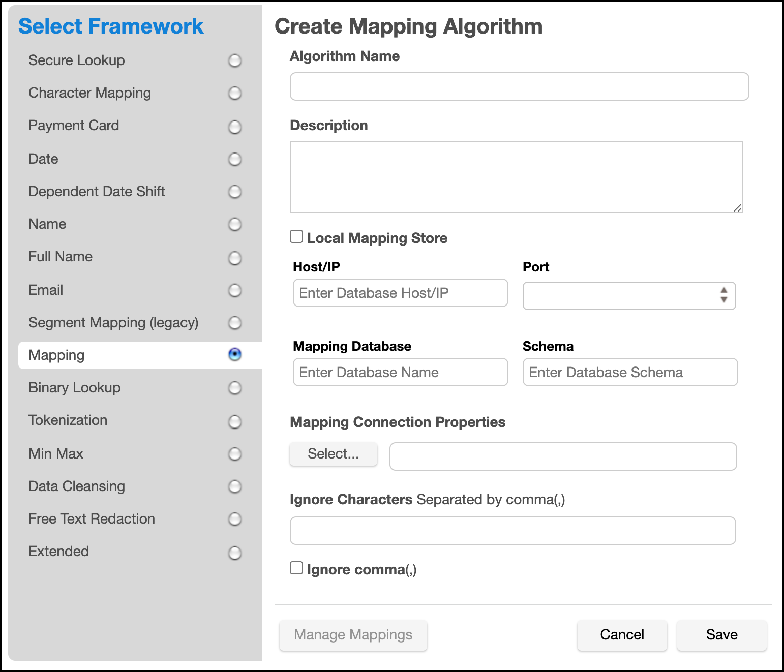Click the Host/IP database input field
Image resolution: width=784 pixels, height=672 pixels.
(x=401, y=293)
